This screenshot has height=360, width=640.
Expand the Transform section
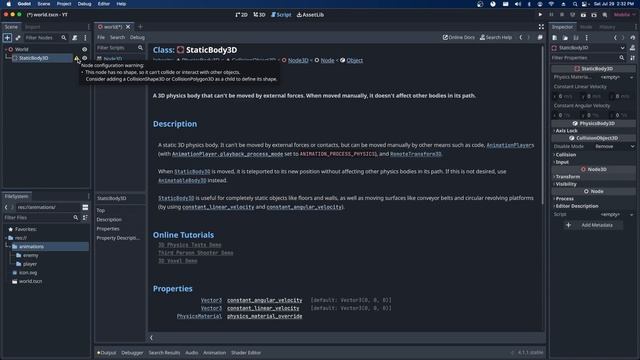pyautogui.click(x=567, y=177)
